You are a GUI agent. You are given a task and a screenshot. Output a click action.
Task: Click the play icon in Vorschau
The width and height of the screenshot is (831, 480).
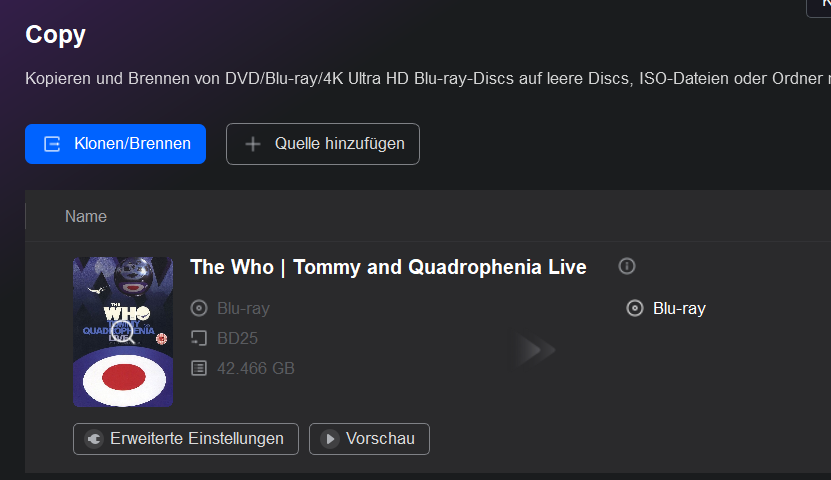pyautogui.click(x=329, y=439)
